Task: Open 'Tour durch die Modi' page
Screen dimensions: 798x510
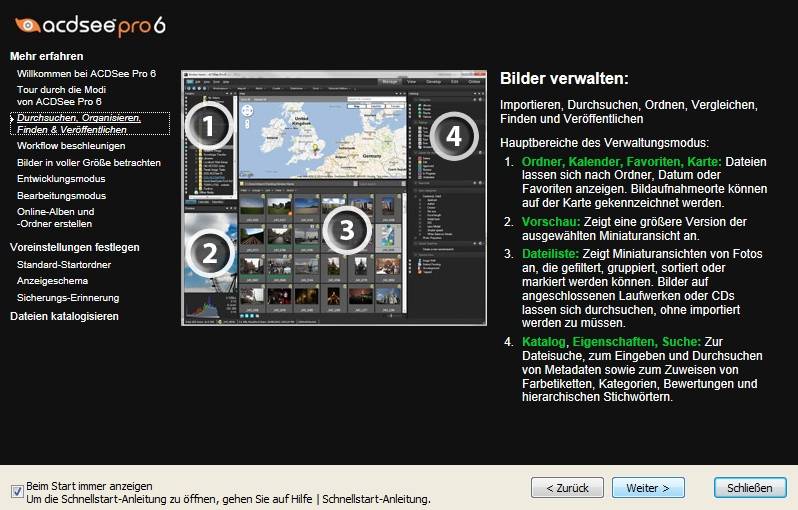Action: pyautogui.click(x=61, y=96)
